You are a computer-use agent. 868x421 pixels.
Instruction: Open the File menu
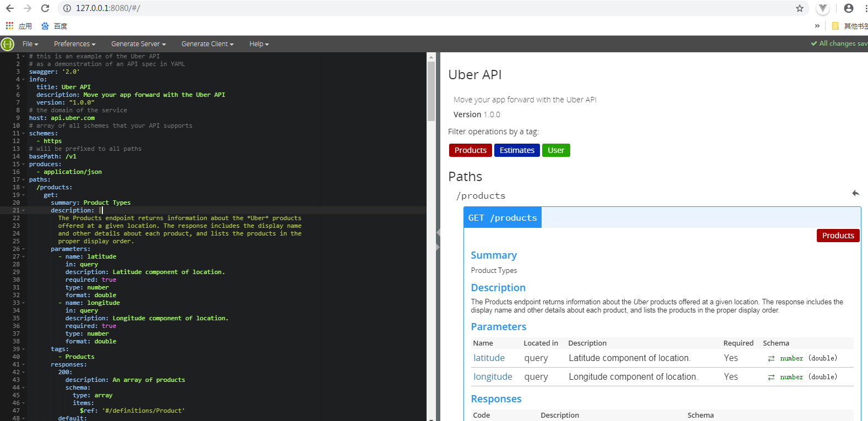[x=30, y=44]
